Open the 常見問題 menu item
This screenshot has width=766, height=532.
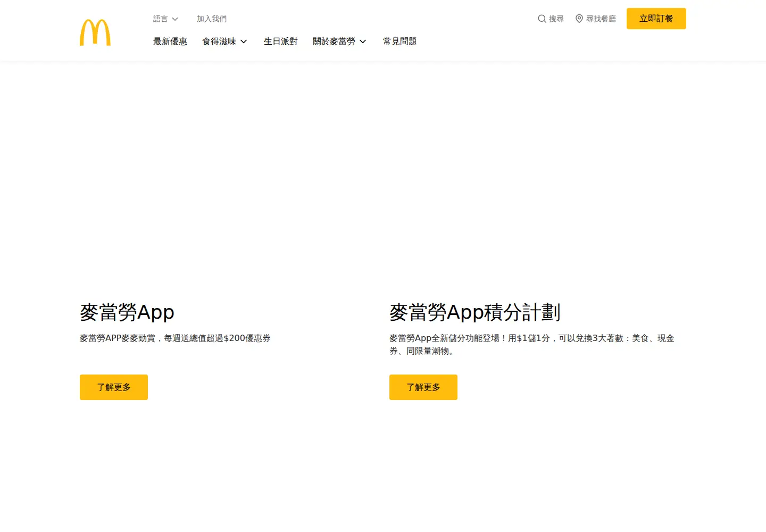tap(400, 41)
